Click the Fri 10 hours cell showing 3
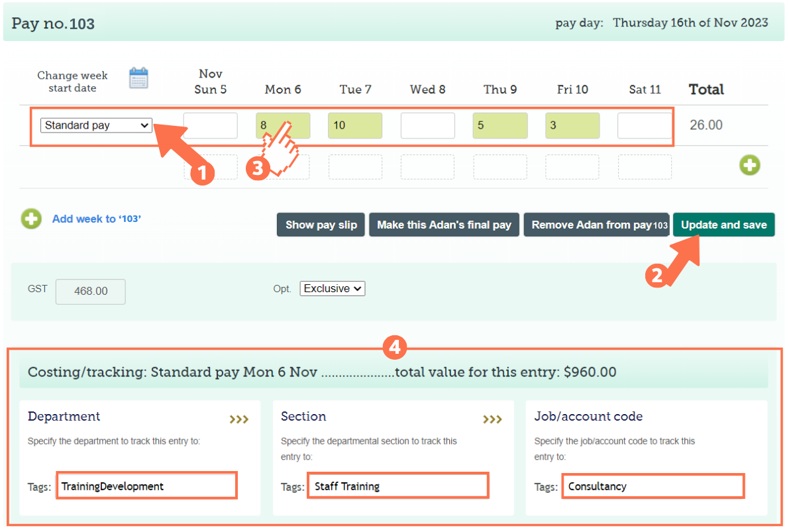789x532 pixels. 572,125
